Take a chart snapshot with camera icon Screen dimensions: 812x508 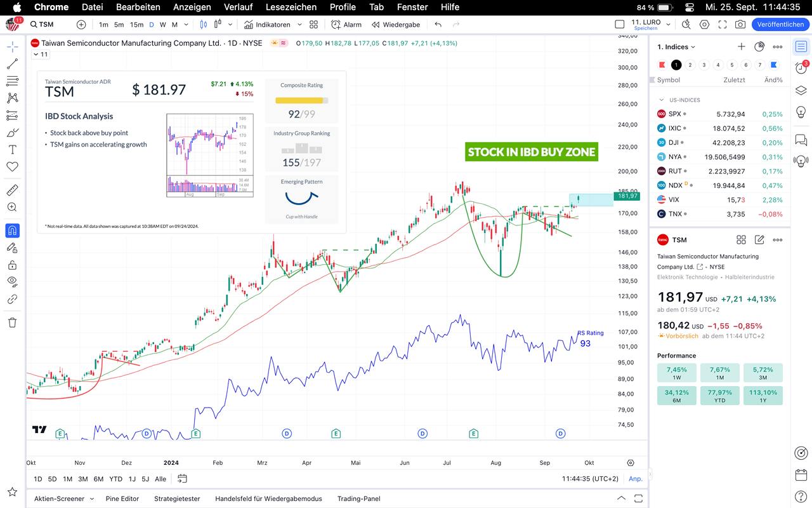740,24
